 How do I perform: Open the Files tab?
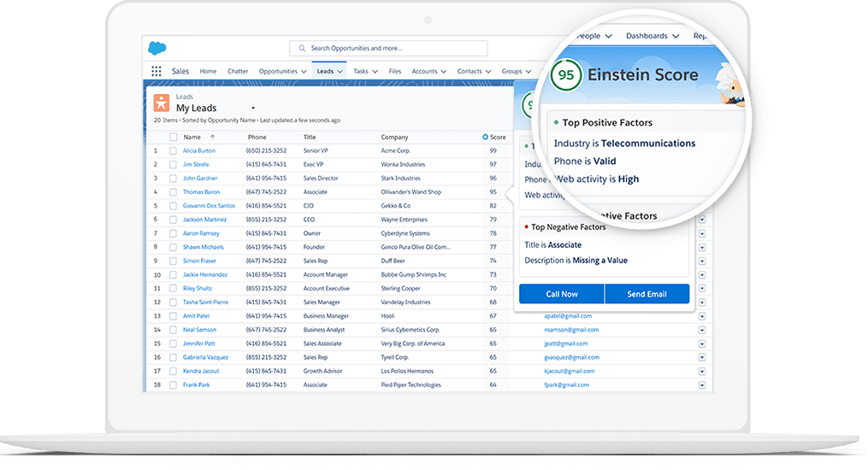point(395,71)
